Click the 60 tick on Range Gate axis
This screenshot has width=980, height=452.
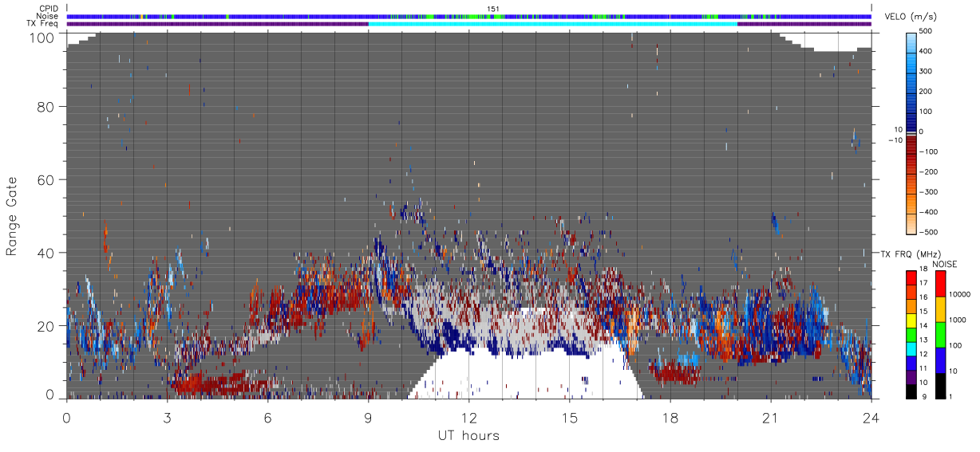46,180
